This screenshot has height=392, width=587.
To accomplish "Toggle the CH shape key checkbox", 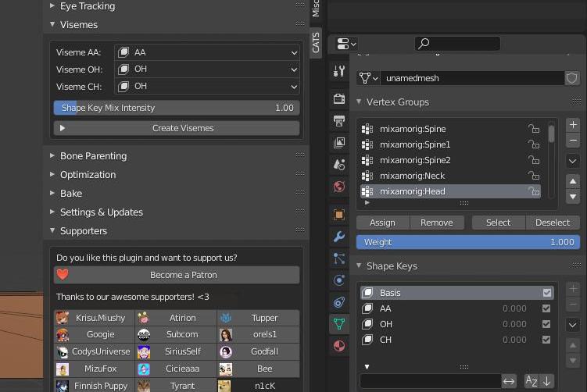I will coord(546,340).
